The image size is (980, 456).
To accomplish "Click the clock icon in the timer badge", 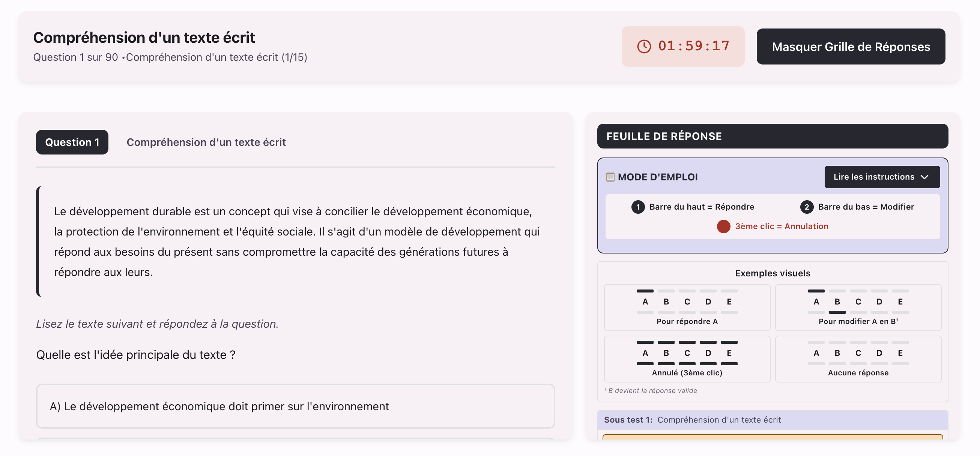I will pos(644,46).
